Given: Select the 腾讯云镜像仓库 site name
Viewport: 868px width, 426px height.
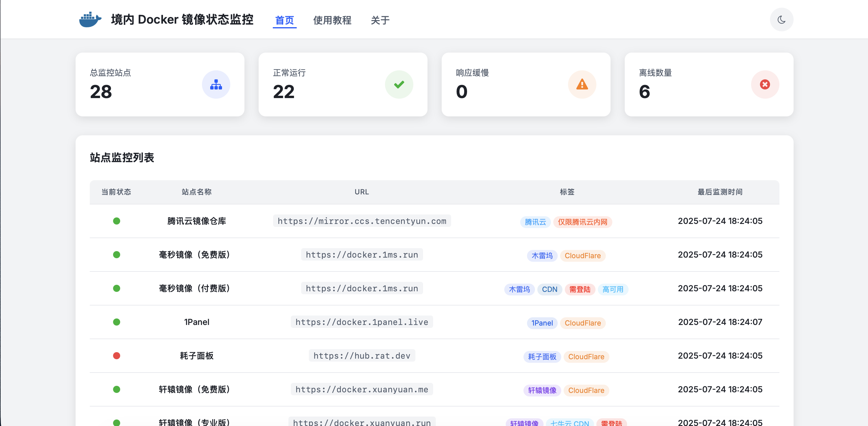Looking at the screenshot, I should [196, 221].
